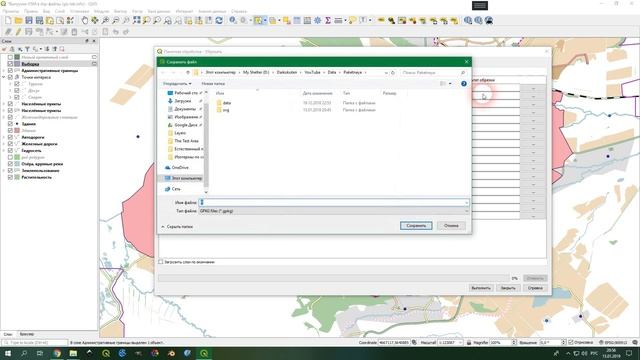
Task: Open the Слой menu in menu bar
Action: click(x=60, y=11)
